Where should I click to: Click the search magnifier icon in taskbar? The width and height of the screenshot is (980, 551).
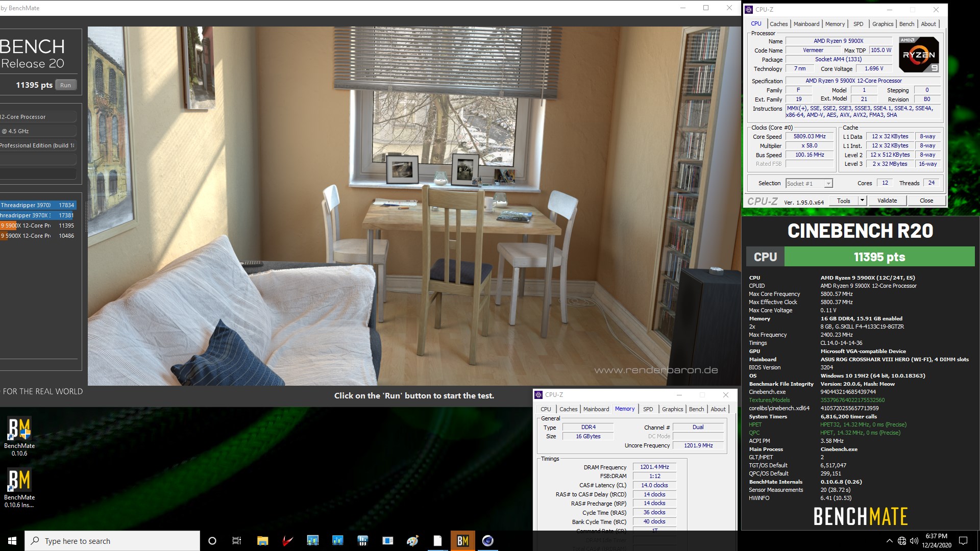[x=35, y=541]
